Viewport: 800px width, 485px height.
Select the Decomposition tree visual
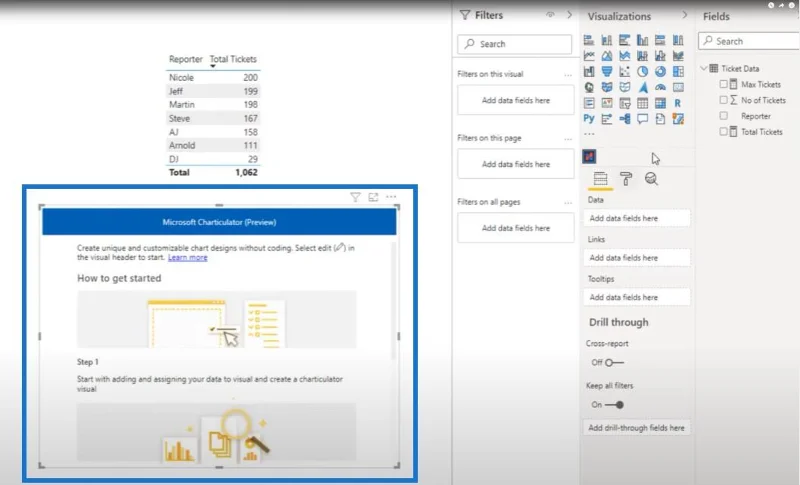coord(624,119)
